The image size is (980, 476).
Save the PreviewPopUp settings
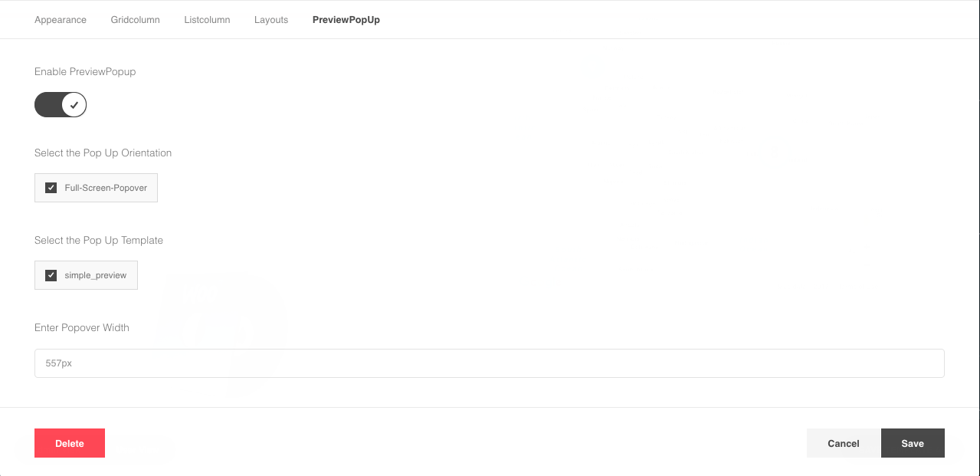(x=912, y=443)
